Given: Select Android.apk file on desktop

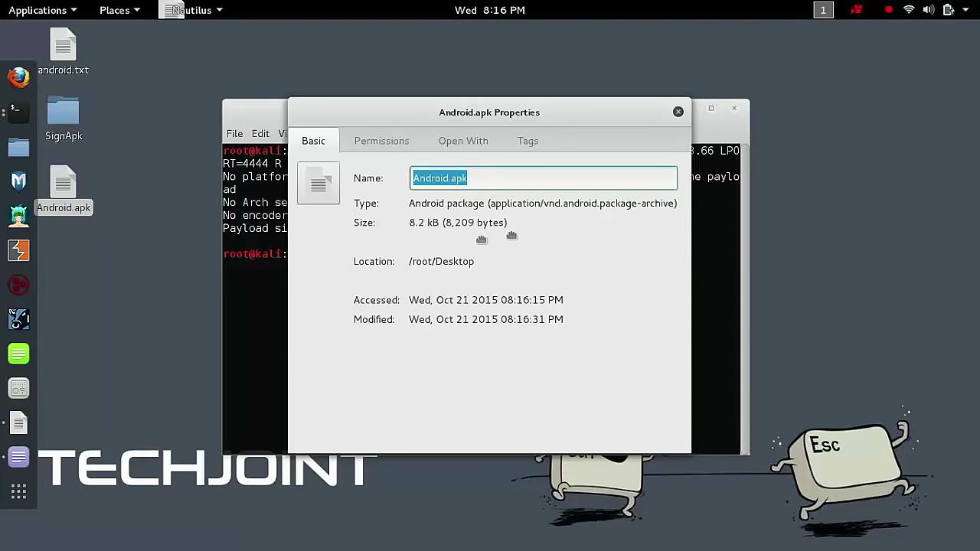Looking at the screenshot, I should [x=64, y=191].
